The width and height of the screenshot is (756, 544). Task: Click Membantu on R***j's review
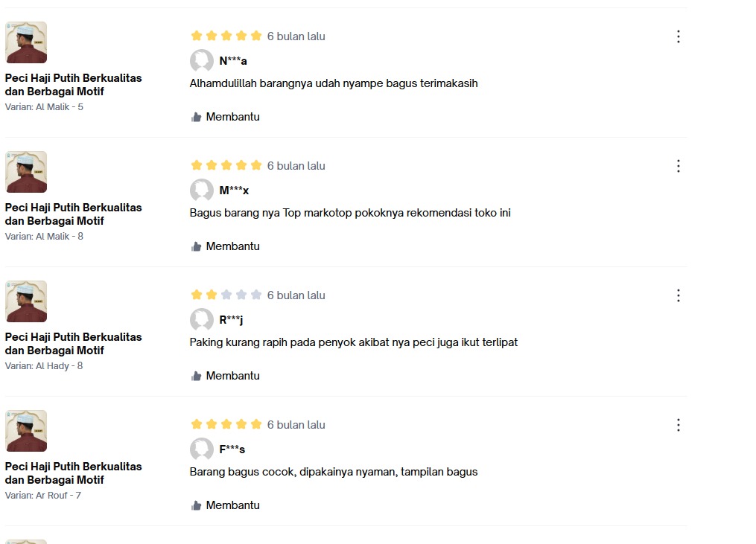pyautogui.click(x=231, y=375)
